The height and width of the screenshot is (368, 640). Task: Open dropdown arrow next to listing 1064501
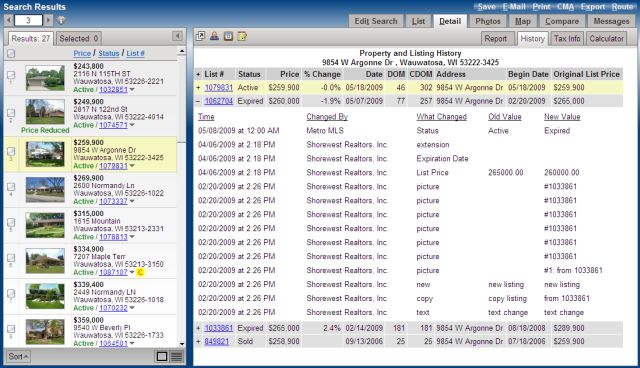click(132, 344)
